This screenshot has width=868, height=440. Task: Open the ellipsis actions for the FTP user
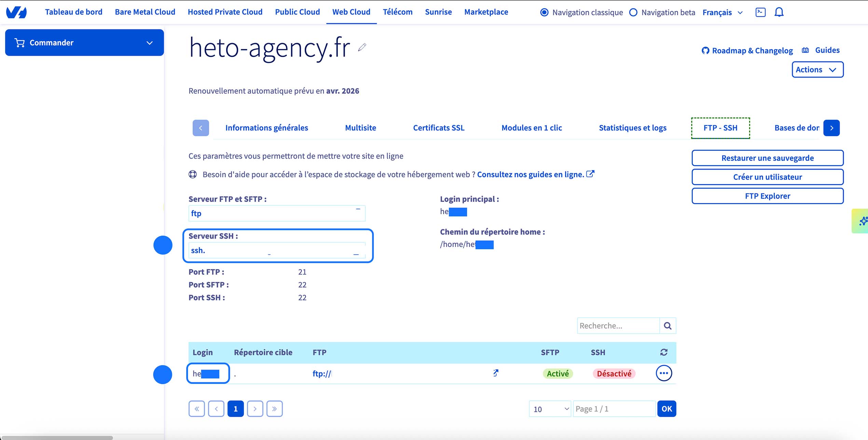tap(663, 373)
